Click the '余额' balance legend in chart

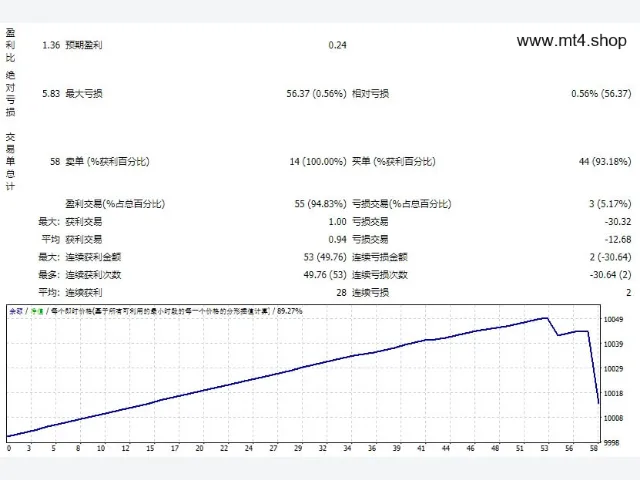click(x=16, y=311)
